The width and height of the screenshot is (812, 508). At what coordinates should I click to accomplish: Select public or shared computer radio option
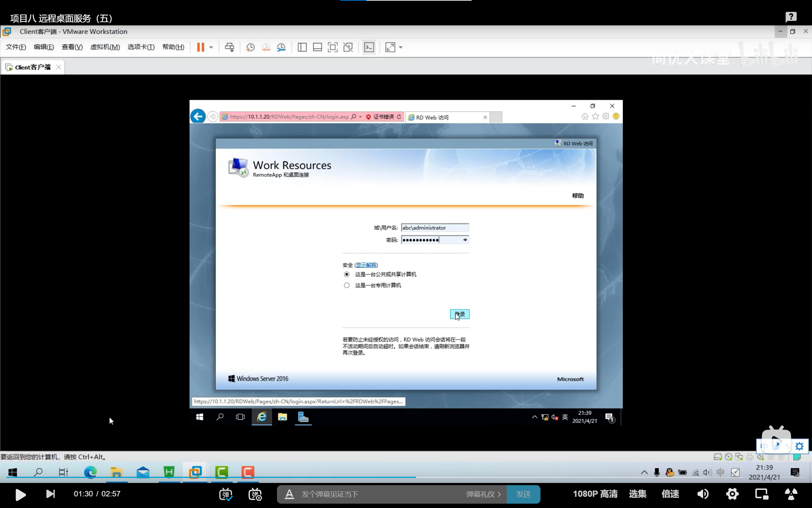point(347,274)
